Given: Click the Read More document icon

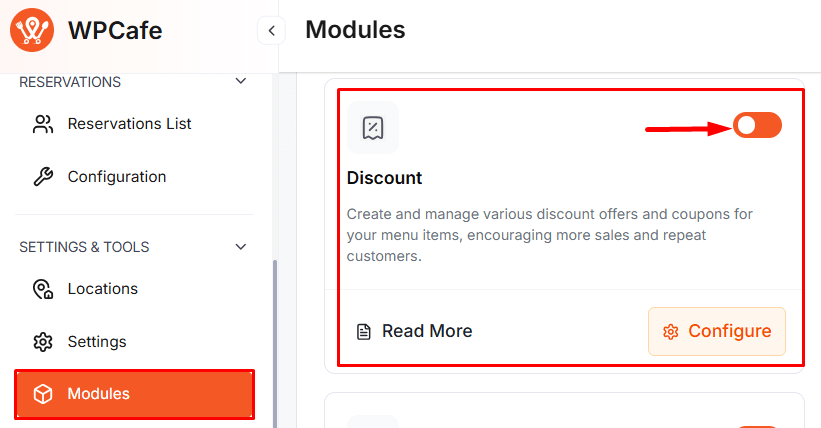Looking at the screenshot, I should (x=364, y=331).
